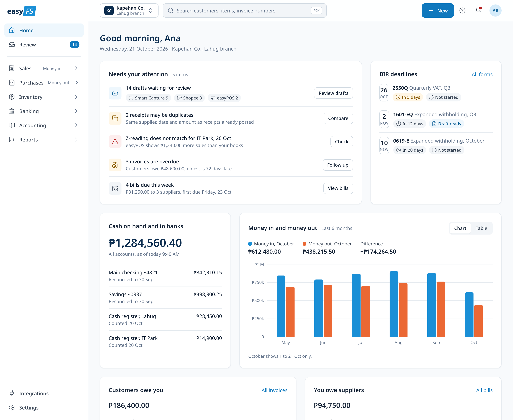Open the All invoices link

pos(274,390)
